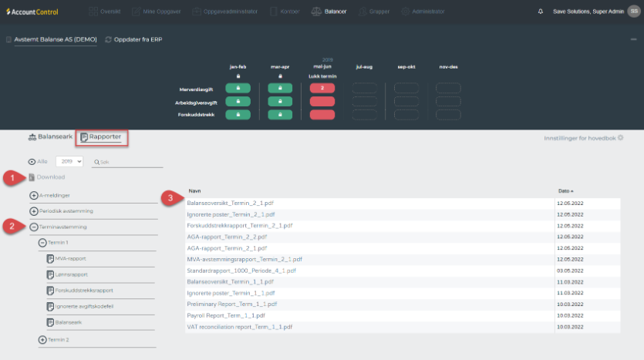This screenshot has height=360, width=644.
Task: Click the Download file icon
Action: point(32,177)
